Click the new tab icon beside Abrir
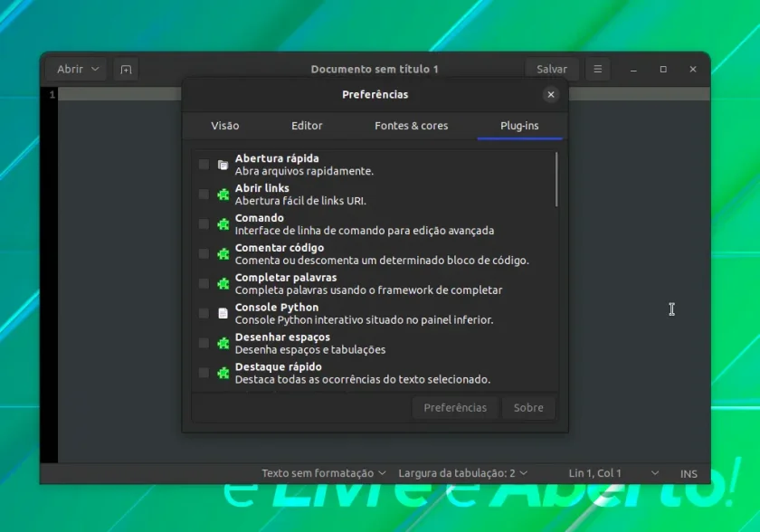The height and width of the screenshot is (532, 760). (126, 70)
